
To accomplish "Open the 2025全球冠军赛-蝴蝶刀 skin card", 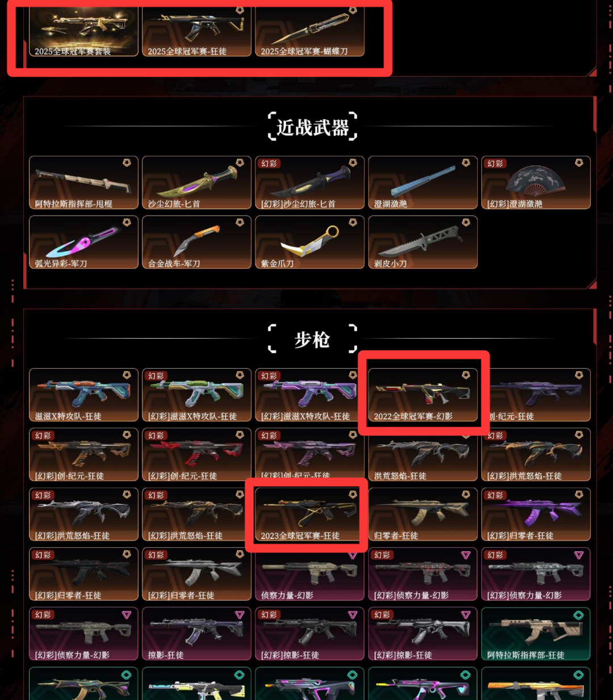I will (309, 31).
